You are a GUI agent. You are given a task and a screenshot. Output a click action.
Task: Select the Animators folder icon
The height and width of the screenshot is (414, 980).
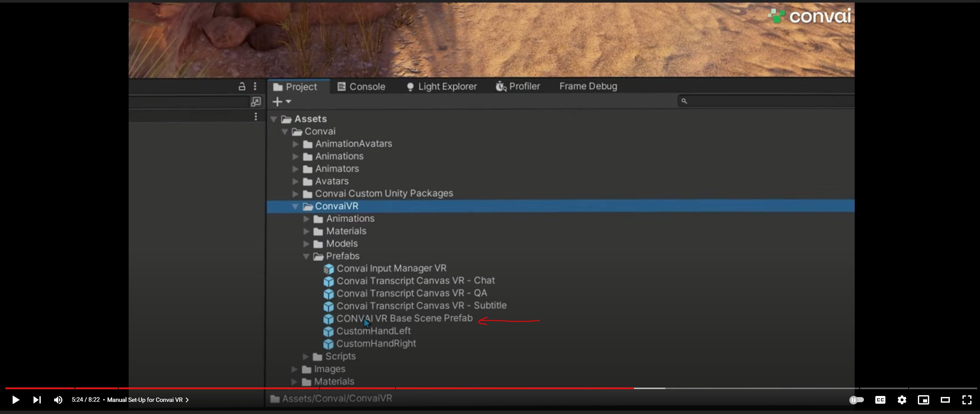tap(308, 169)
